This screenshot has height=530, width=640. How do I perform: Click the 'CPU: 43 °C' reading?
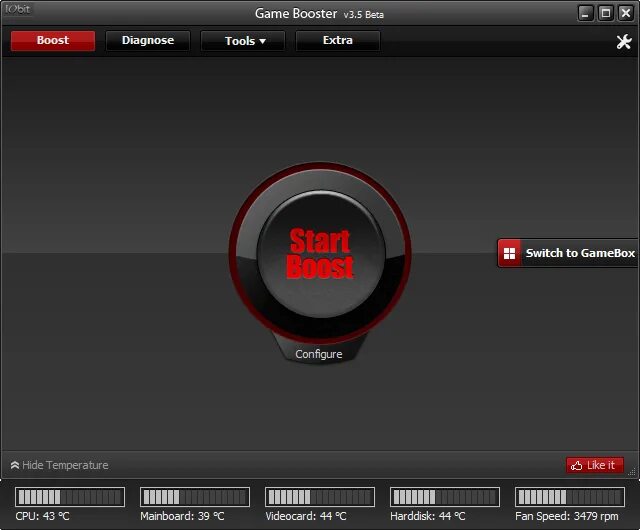coord(42,516)
